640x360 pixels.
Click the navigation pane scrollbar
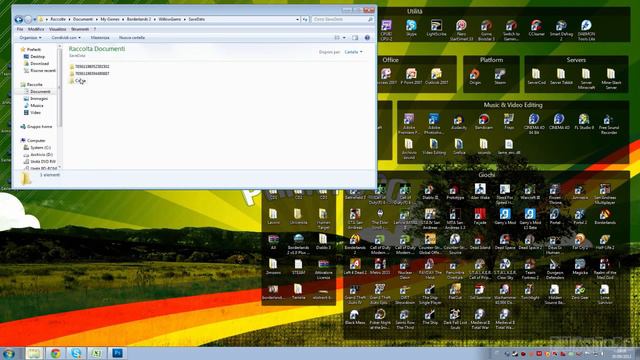(x=60, y=86)
